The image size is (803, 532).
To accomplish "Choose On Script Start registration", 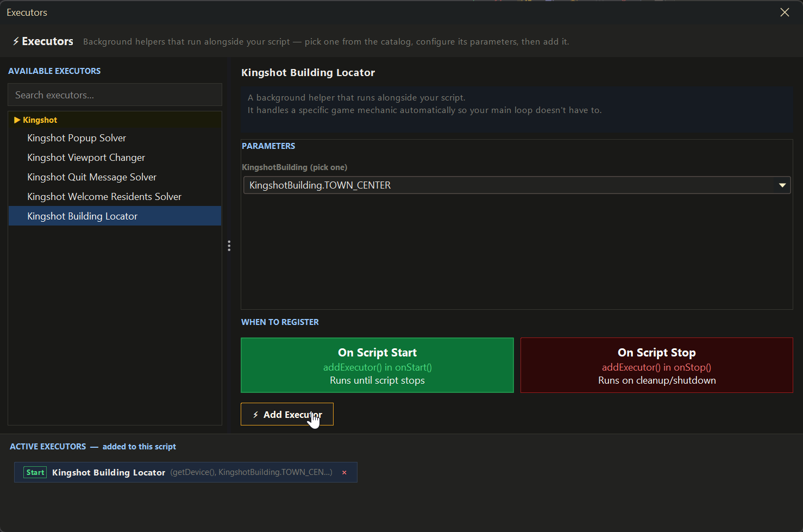I will coord(377,365).
